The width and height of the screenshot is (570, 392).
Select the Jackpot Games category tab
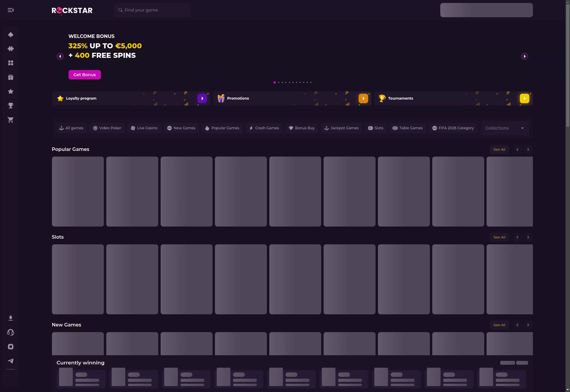(x=341, y=128)
